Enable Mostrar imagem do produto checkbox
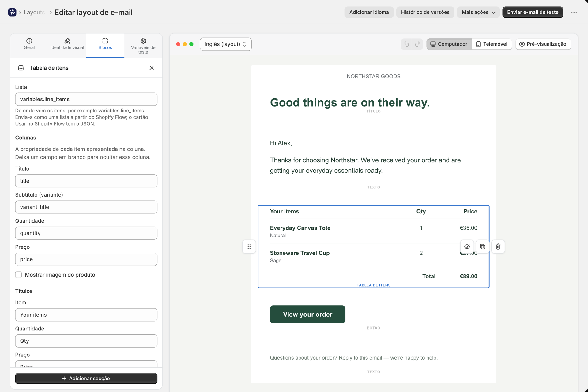The height and width of the screenshot is (392, 588). click(18, 275)
